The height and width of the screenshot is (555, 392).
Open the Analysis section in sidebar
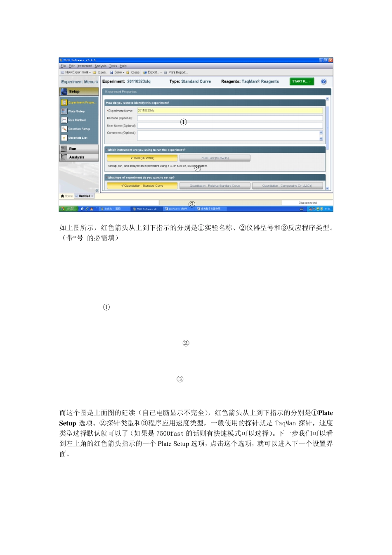(x=79, y=157)
